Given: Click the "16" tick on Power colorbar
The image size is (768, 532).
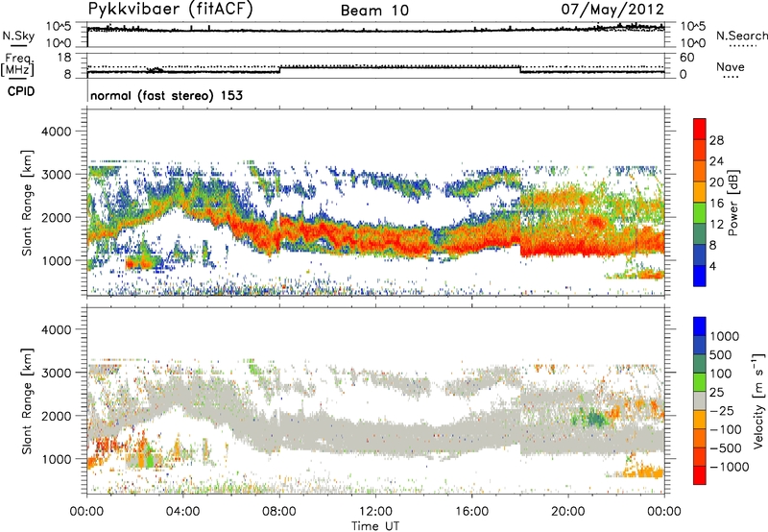Looking at the screenshot, I should [x=716, y=204].
